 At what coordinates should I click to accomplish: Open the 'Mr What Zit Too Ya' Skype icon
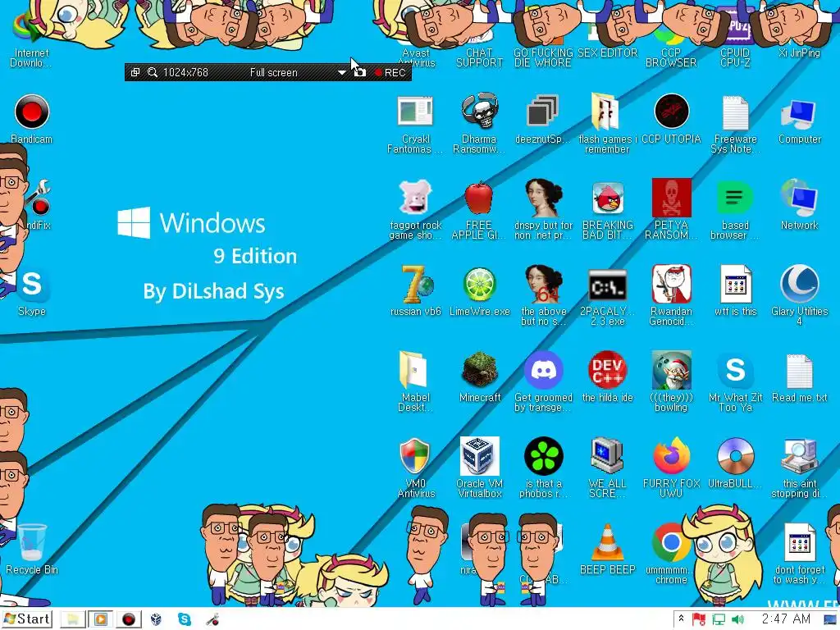pyautogui.click(x=735, y=371)
